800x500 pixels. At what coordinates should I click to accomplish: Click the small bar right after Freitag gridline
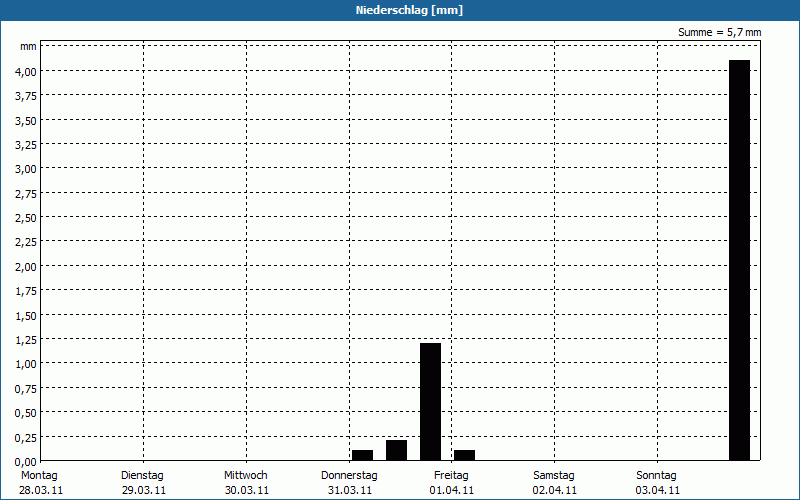[x=464, y=455]
